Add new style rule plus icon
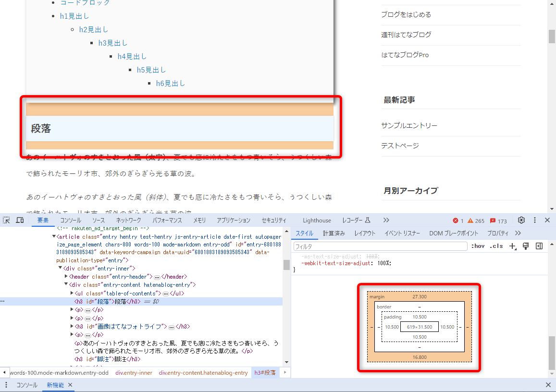Viewport: 556px width, 392px height. click(513, 246)
